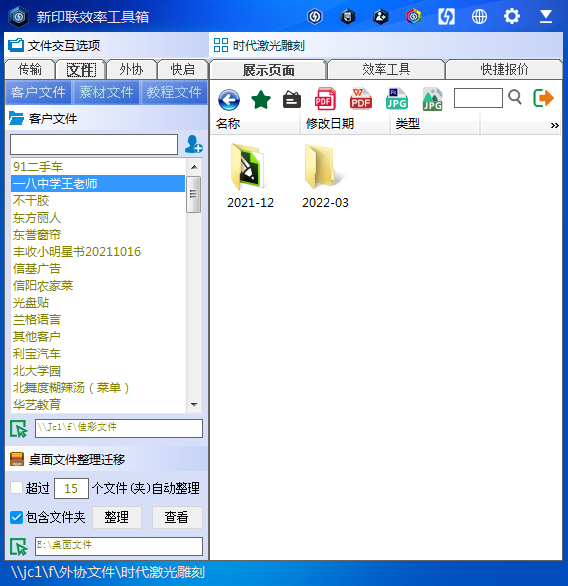This screenshot has width=568, height=586.
Task: Select the 素材文件 sub-tab
Action: [x=106, y=92]
